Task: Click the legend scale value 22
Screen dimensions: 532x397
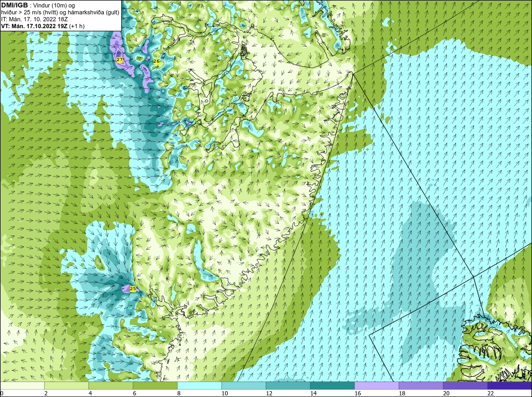Action: click(x=491, y=393)
